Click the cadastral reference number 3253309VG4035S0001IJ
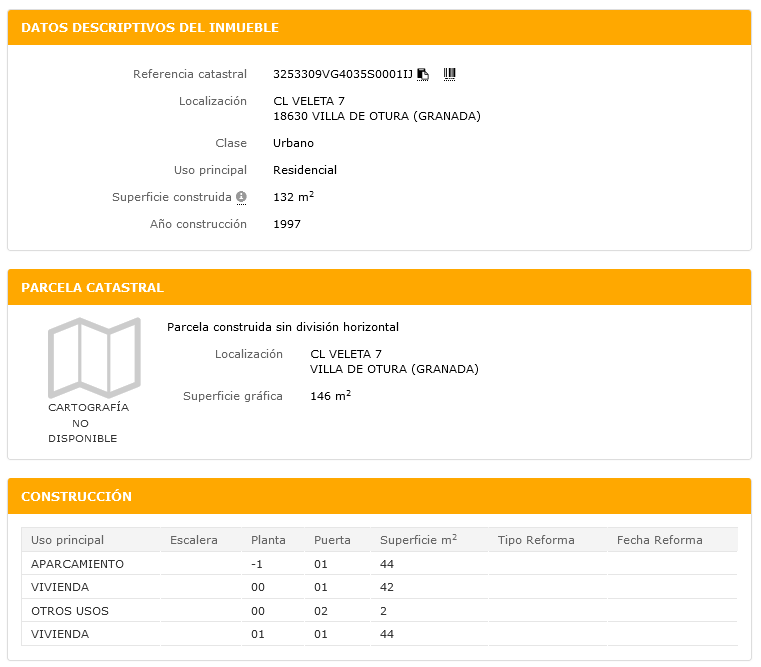This screenshot has height=667, width=761. coord(342,74)
